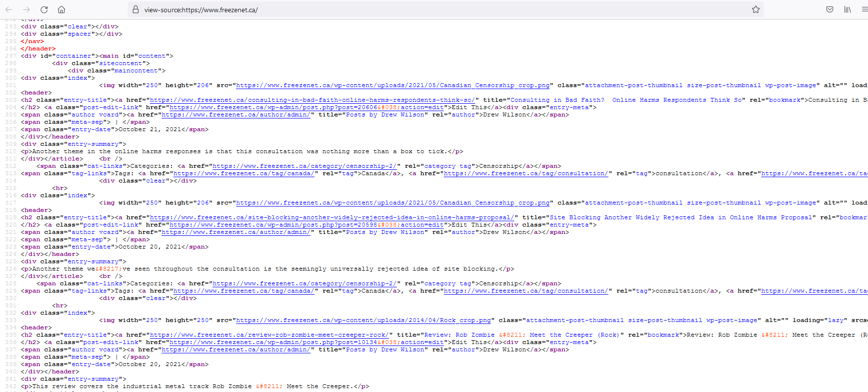Click the date text on line 323
The width and height of the screenshot is (868, 392).
(150, 247)
